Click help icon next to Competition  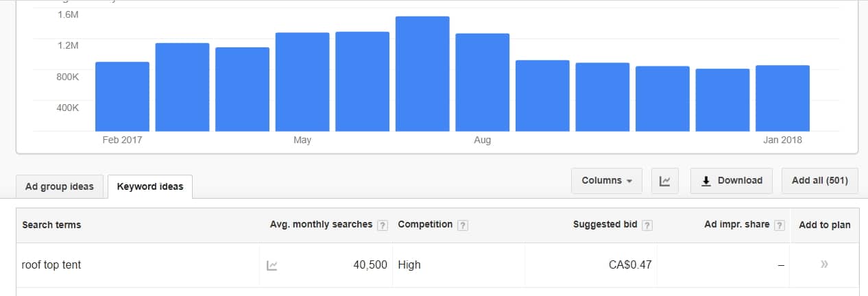click(x=463, y=225)
